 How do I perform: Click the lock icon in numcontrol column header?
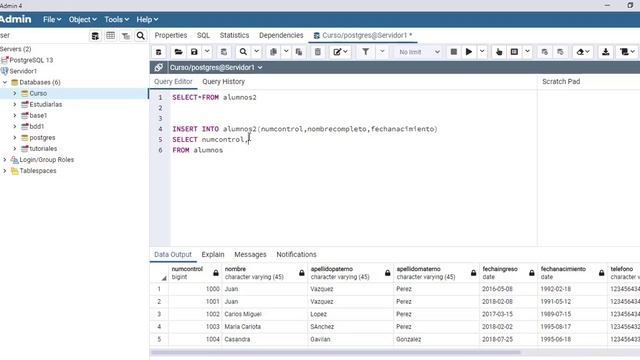[216, 273]
